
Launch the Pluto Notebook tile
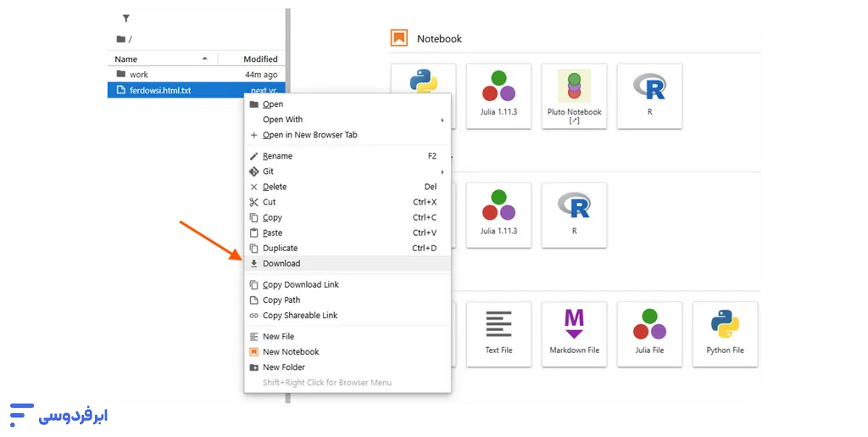coord(574,96)
